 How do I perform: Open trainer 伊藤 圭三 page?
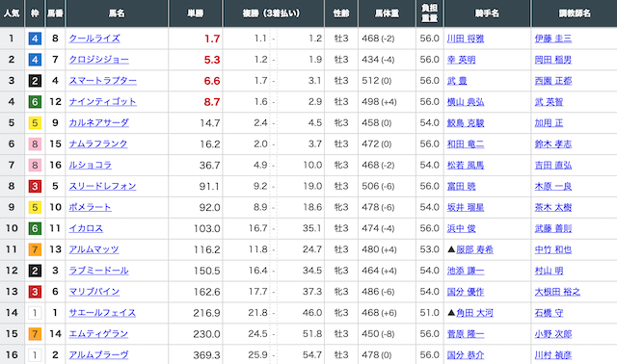click(x=552, y=39)
